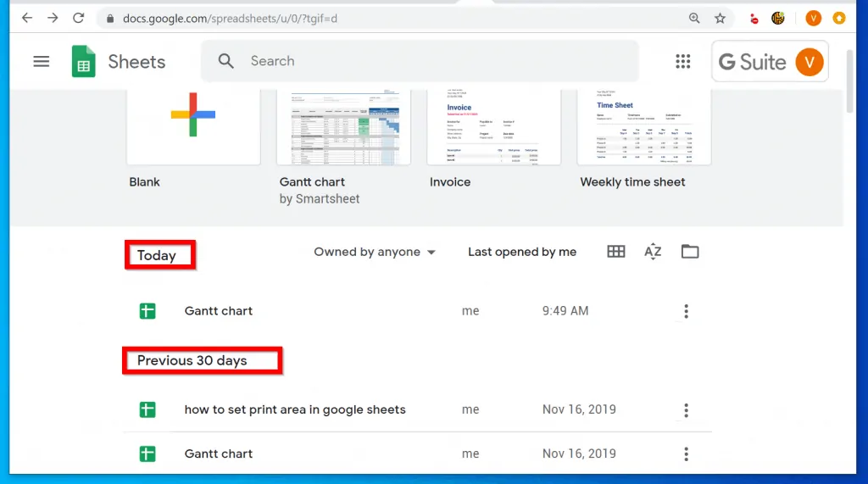Expand the Owned by anyone dropdown
868x484 pixels.
[x=375, y=252]
